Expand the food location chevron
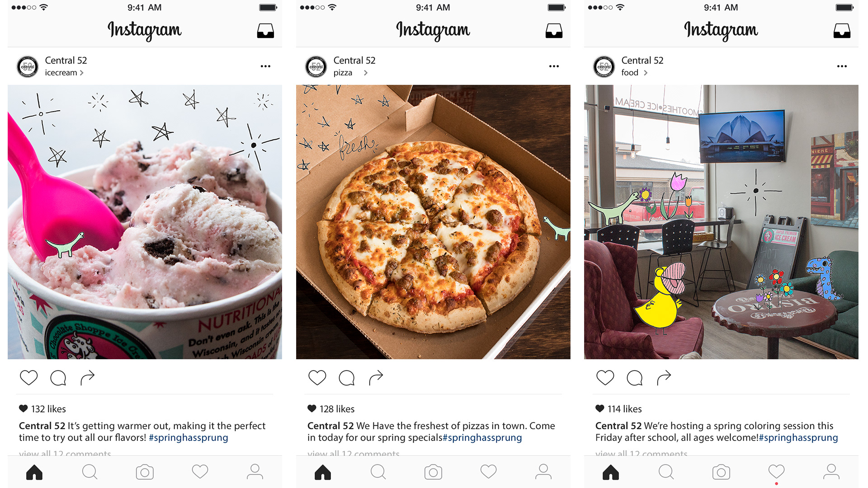The image size is (868, 488). (646, 73)
